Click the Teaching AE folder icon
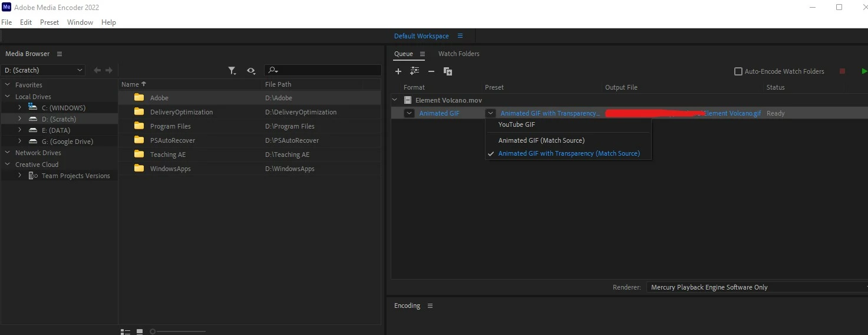 tap(139, 154)
